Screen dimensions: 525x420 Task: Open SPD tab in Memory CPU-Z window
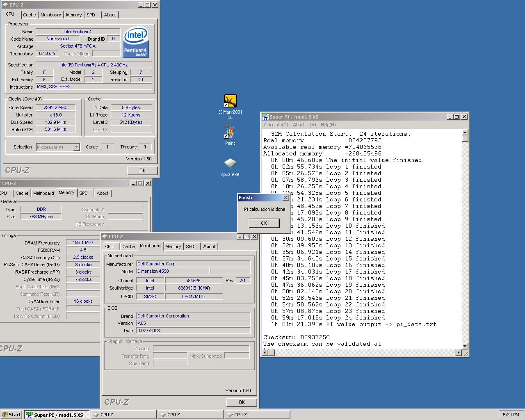84,193
